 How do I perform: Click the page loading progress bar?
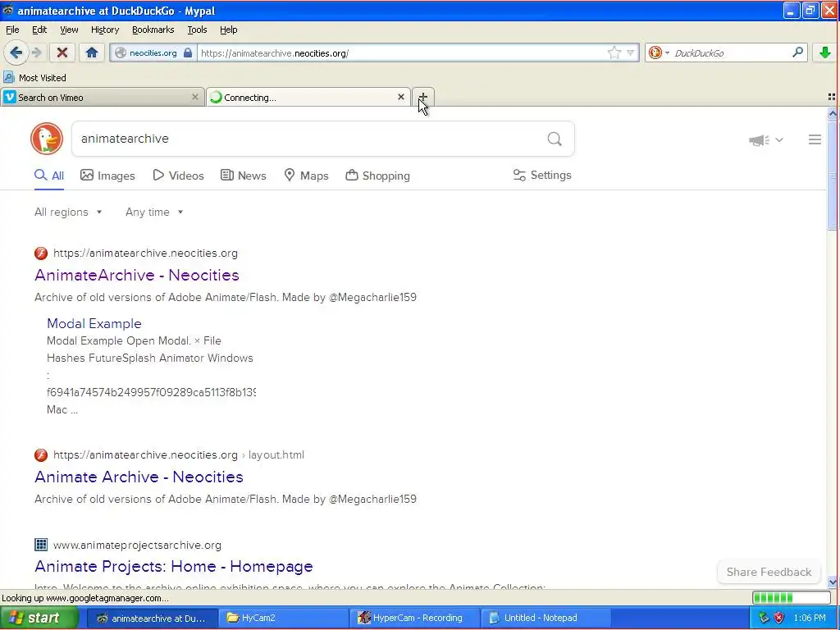792,598
